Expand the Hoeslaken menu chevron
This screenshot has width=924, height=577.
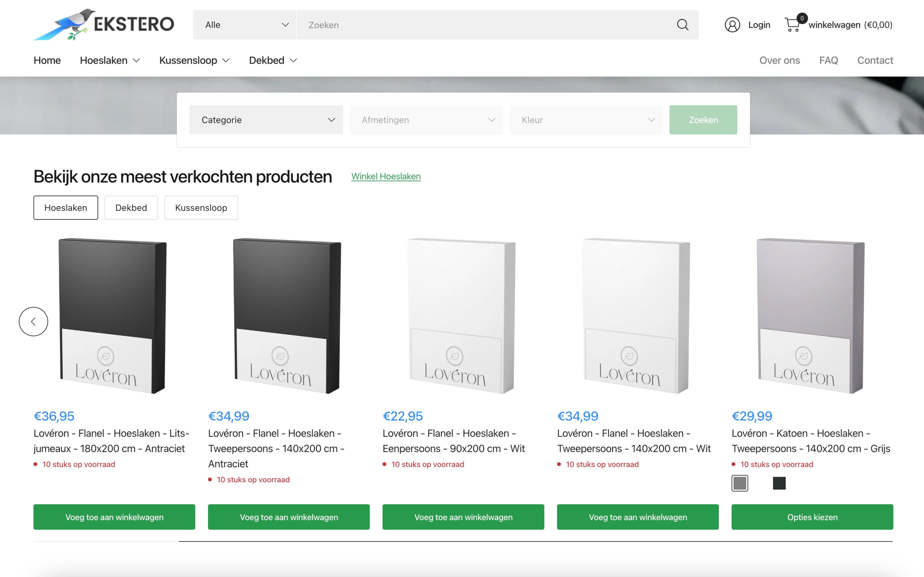(x=136, y=61)
